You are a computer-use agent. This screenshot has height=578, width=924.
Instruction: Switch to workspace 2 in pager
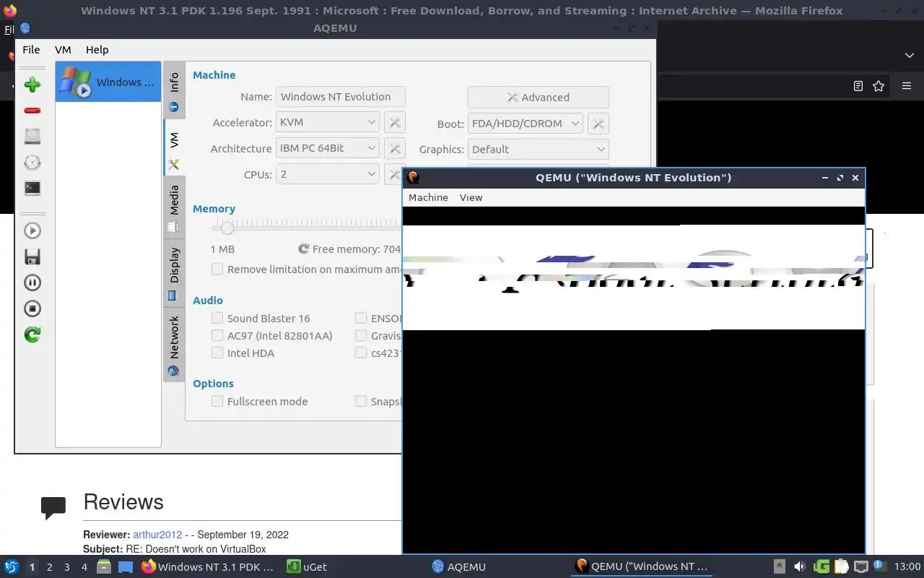pyautogui.click(x=49, y=567)
